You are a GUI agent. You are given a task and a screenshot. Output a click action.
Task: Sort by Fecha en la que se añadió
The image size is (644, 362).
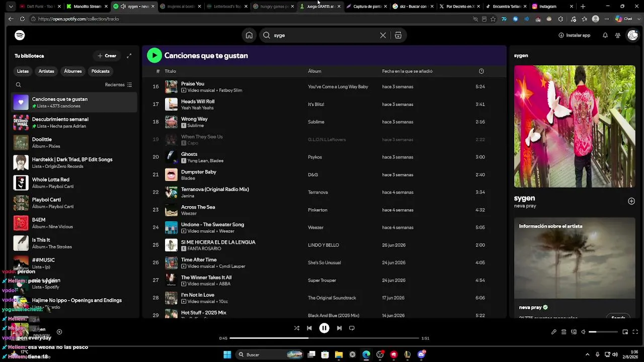[x=407, y=71]
